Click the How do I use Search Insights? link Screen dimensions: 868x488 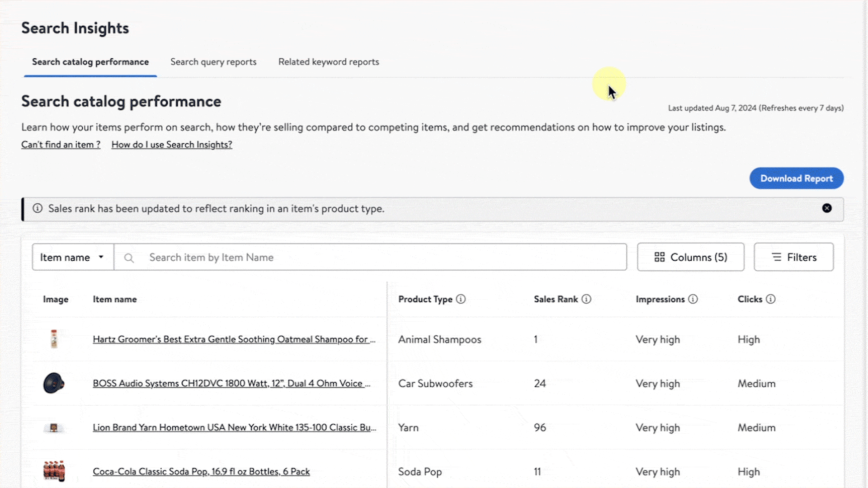coord(172,144)
